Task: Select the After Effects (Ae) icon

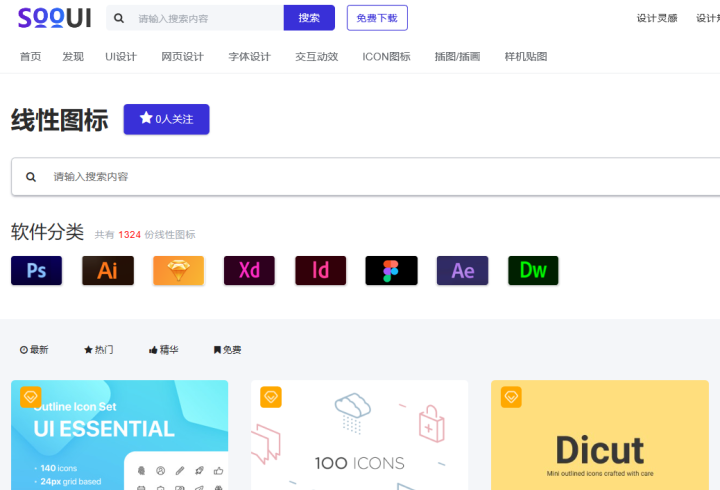Action: tap(462, 270)
